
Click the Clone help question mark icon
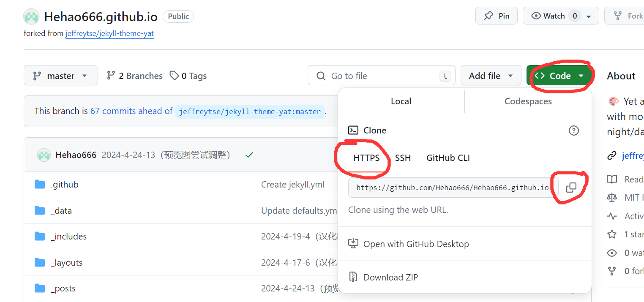coord(573,130)
